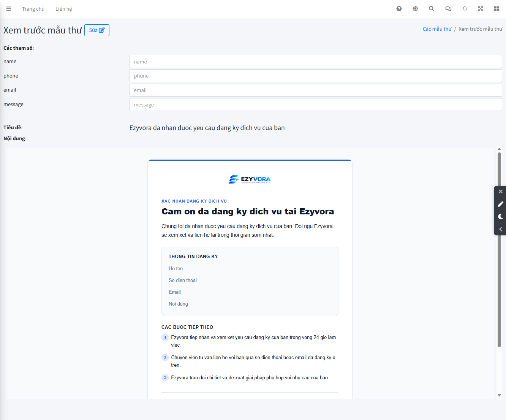Open the grid apps icon
The image size is (506, 420).
[497, 9]
